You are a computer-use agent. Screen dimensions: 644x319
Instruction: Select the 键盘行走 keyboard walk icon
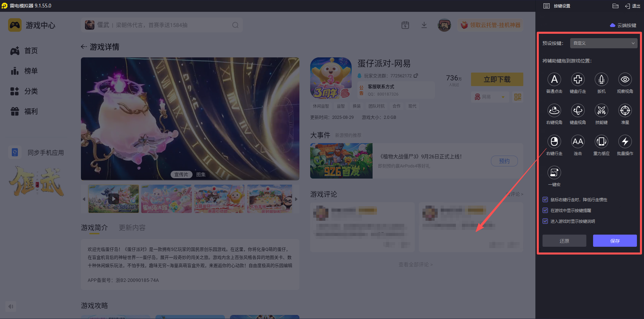click(x=578, y=79)
